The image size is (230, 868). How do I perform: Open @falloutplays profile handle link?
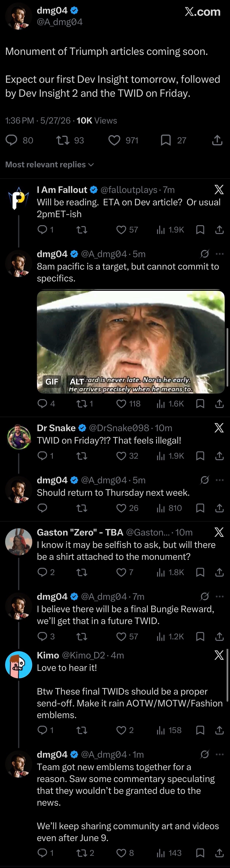pyautogui.click(x=129, y=190)
